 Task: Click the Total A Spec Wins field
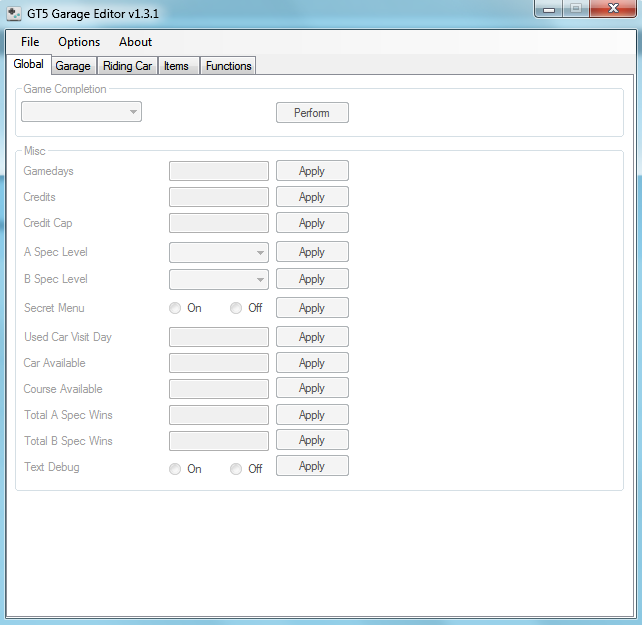point(219,415)
